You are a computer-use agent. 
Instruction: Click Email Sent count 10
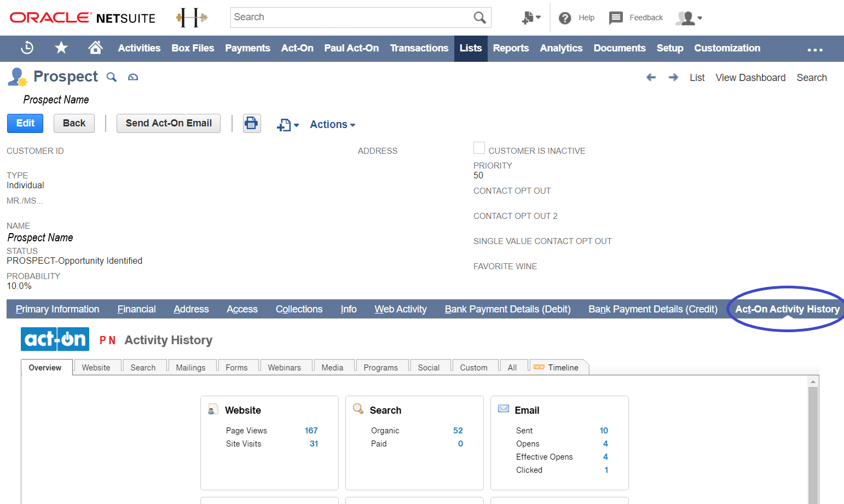pos(604,431)
